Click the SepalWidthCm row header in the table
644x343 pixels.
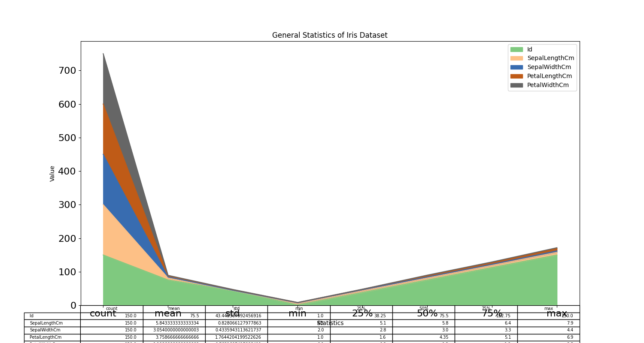point(52,331)
